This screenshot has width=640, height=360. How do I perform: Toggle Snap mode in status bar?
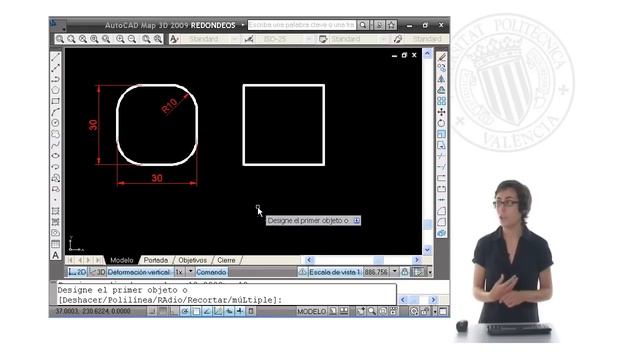point(152,311)
